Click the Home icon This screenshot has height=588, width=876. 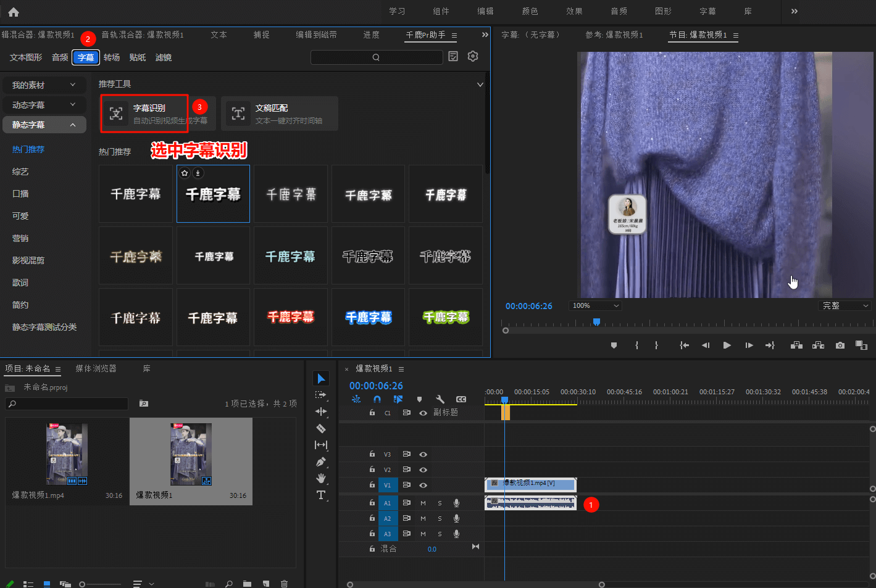click(x=14, y=12)
